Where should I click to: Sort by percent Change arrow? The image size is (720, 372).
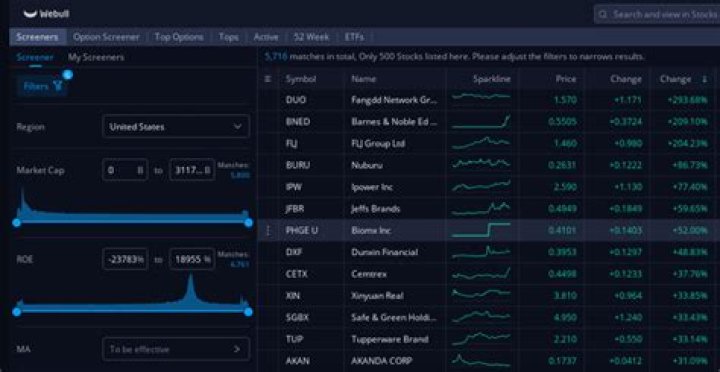coord(704,79)
